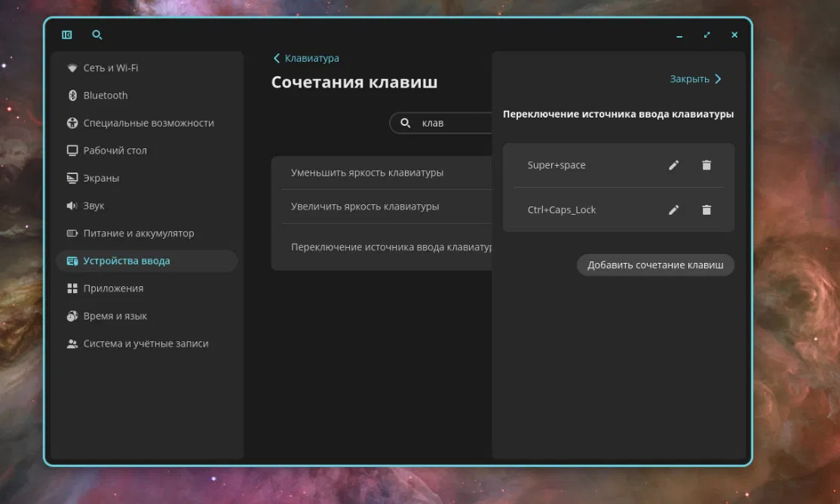This screenshot has width=840, height=504.
Task: Open the Приложения section
Action: 147,289
